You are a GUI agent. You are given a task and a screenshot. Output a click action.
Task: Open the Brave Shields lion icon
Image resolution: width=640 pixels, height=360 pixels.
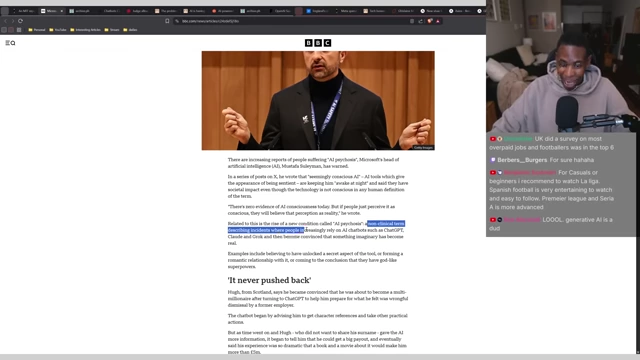430,21
